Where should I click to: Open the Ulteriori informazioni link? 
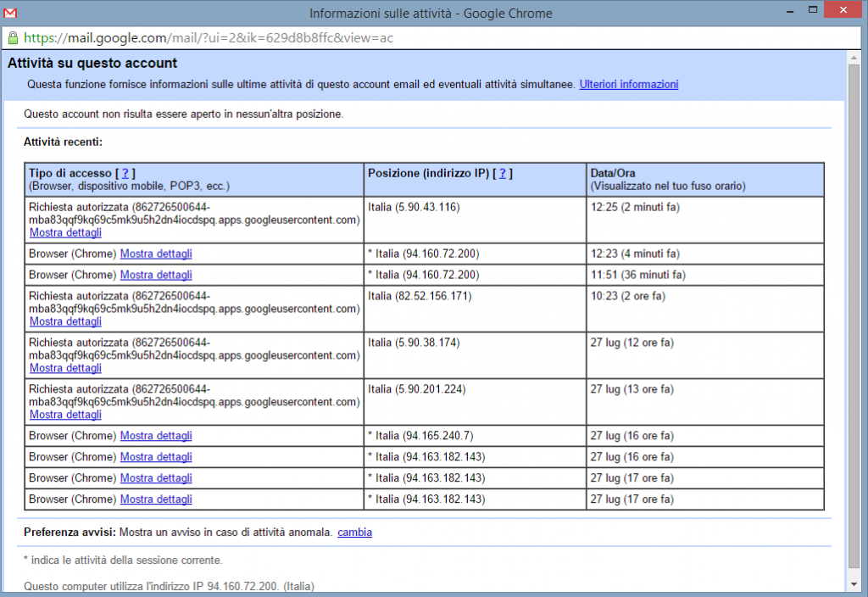click(x=628, y=85)
